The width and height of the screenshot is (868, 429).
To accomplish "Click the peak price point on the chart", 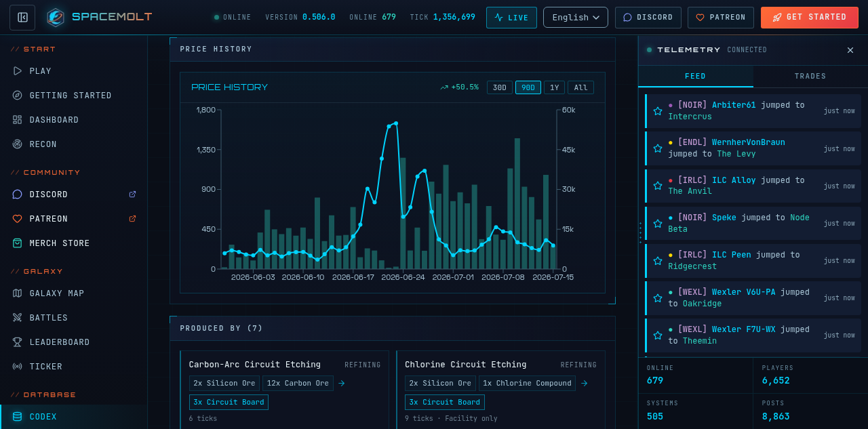I will point(396,123).
